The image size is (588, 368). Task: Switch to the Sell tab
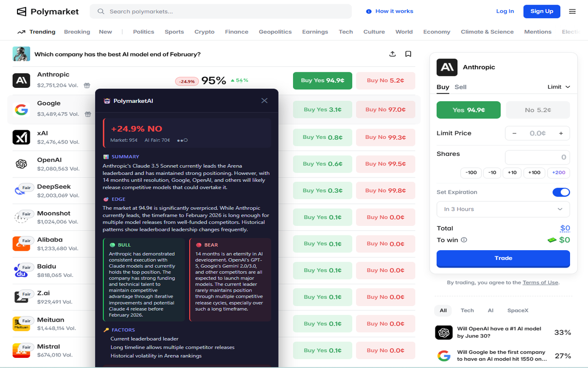point(460,87)
